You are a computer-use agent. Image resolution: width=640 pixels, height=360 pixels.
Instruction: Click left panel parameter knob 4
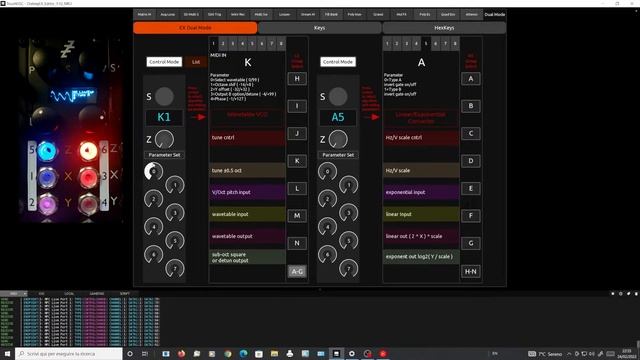pos(153,227)
